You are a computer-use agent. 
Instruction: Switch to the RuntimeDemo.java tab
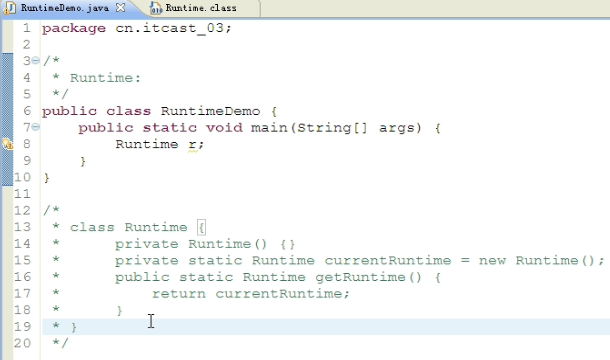tap(65, 8)
